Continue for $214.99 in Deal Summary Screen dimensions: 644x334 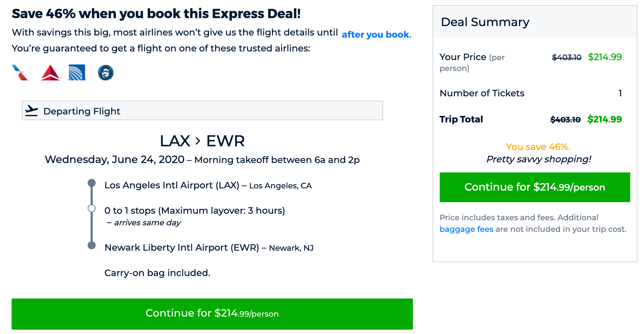click(x=535, y=187)
